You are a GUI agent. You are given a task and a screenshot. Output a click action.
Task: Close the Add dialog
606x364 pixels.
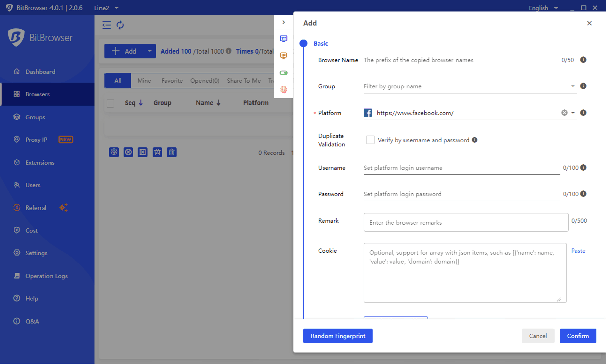(589, 23)
